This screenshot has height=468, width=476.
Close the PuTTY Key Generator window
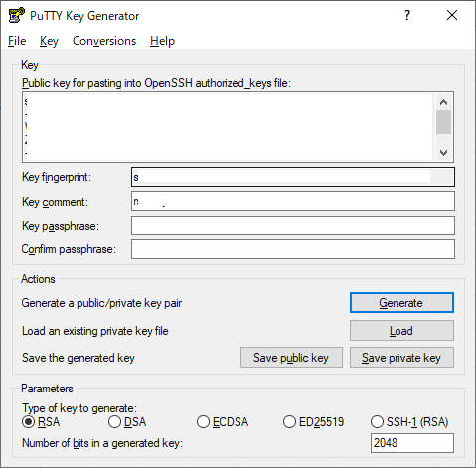coord(452,15)
